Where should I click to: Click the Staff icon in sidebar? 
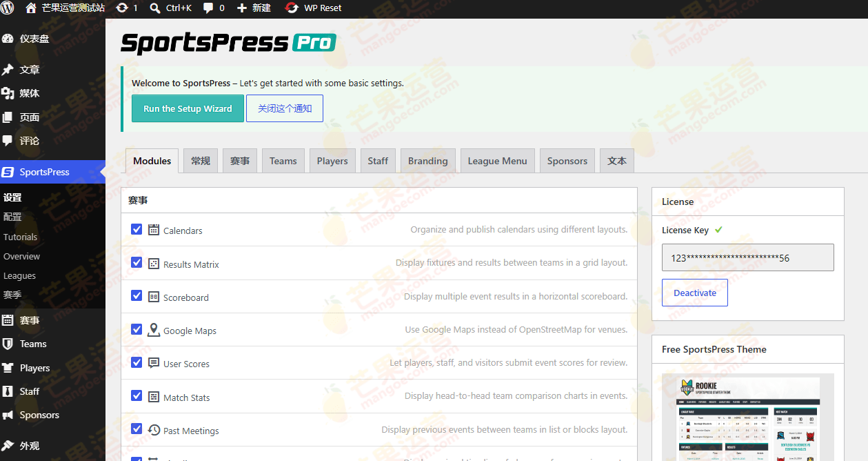[8, 391]
